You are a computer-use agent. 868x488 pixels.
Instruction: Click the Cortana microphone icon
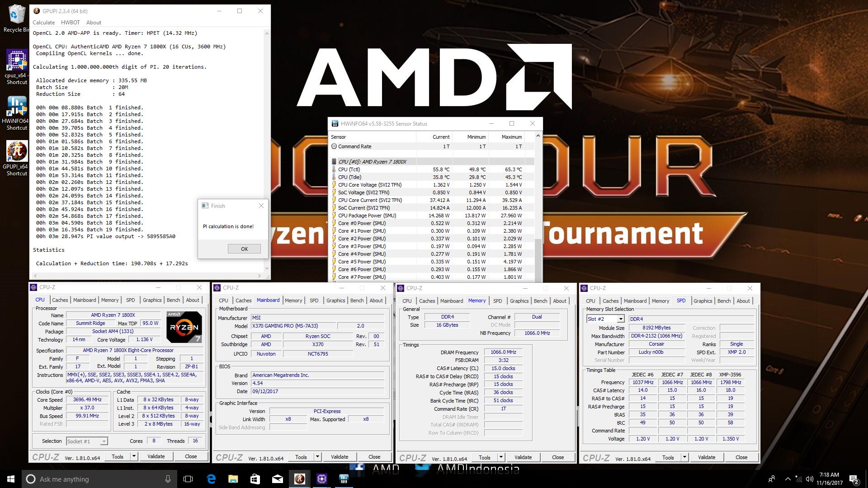pos(168,479)
